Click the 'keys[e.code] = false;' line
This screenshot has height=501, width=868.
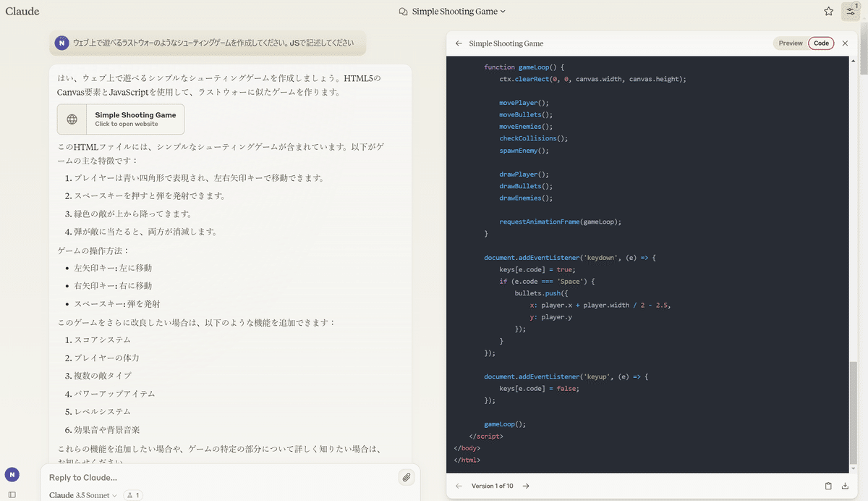tap(539, 388)
